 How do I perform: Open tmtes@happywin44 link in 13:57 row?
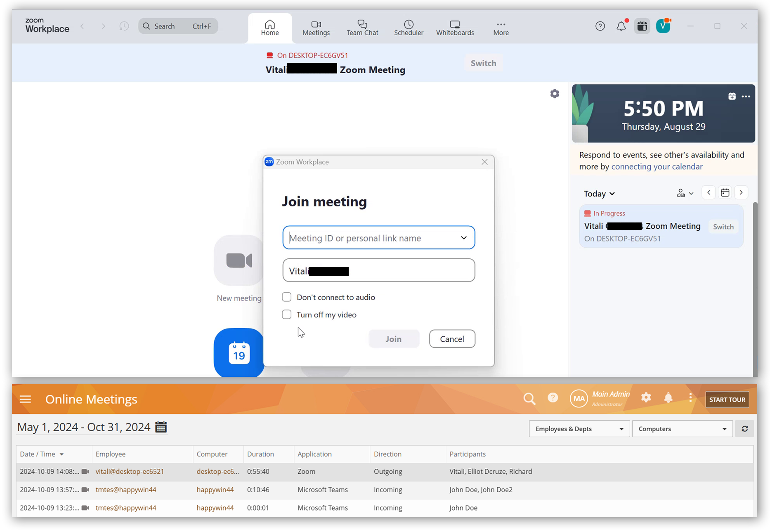point(126,489)
